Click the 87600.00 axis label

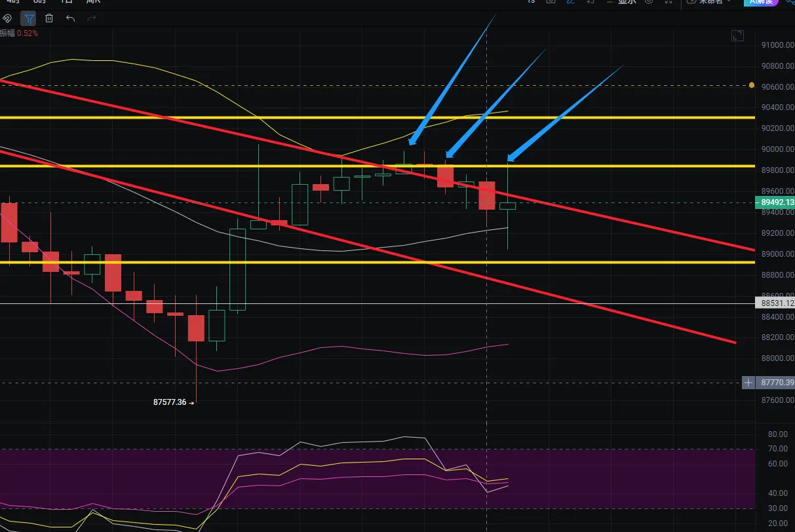777,400
